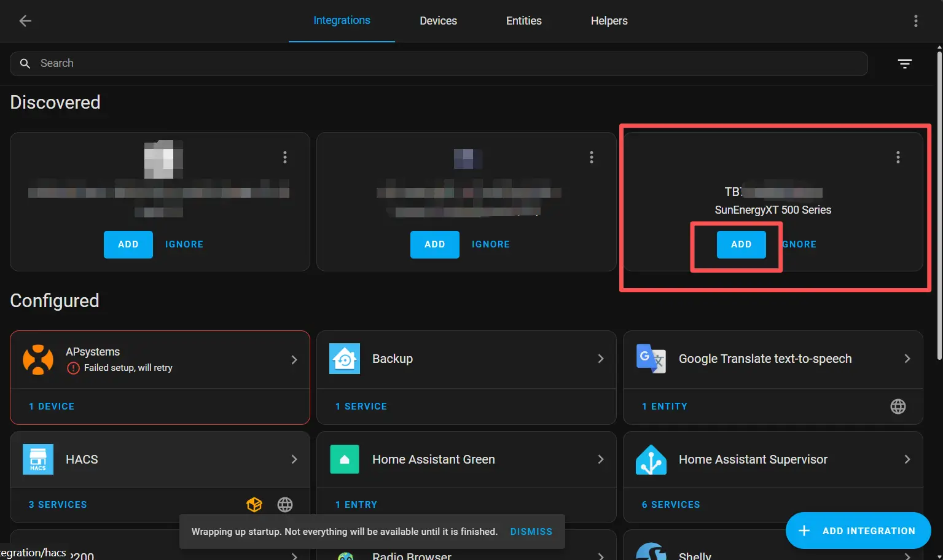Viewport: 943px width, 560px height.
Task: Expand the Home Assistant Green chevron
Action: click(x=600, y=459)
